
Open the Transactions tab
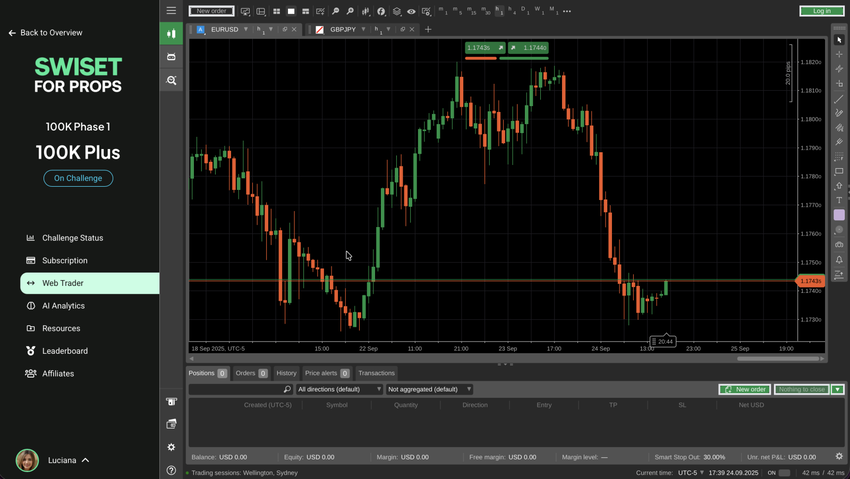click(x=376, y=373)
